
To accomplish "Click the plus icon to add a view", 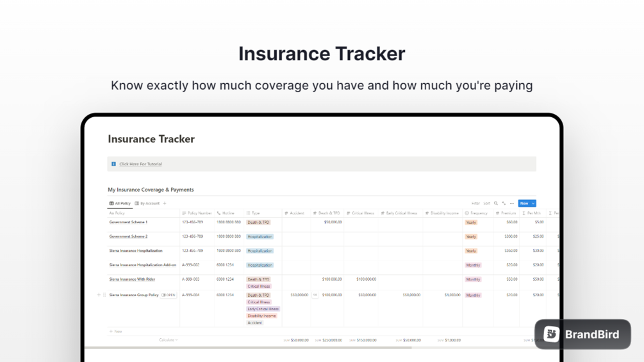I will click(x=165, y=203).
